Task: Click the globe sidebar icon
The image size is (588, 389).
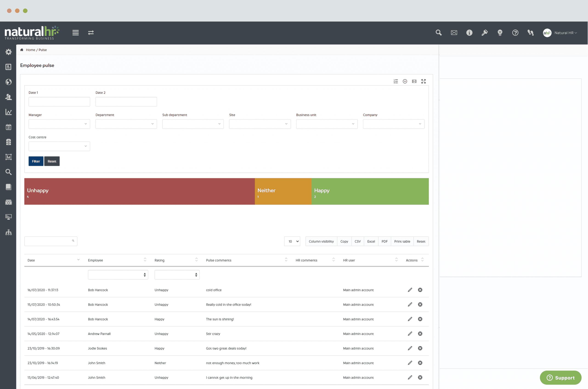Action: click(8, 82)
